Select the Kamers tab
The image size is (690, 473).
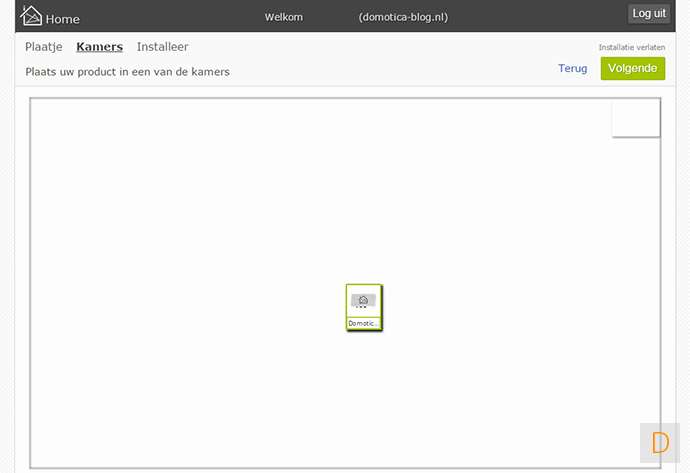coord(99,47)
